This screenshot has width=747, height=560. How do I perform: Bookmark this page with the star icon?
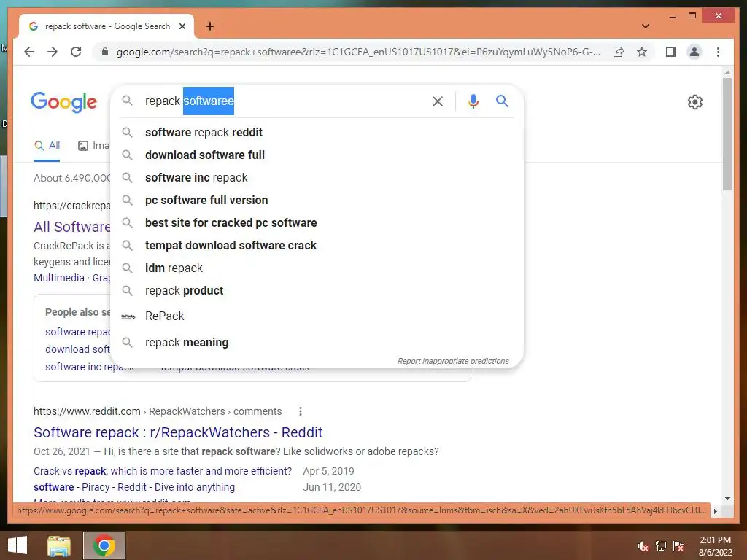point(642,52)
